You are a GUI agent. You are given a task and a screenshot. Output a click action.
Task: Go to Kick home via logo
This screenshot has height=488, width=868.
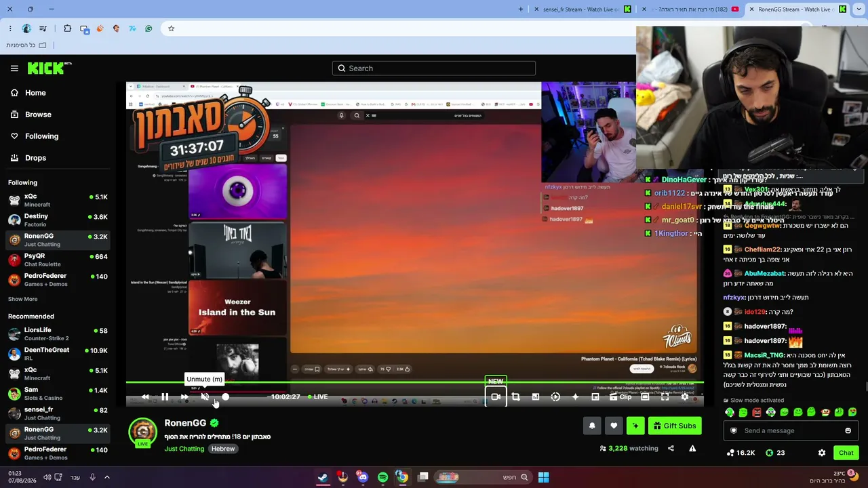tap(50, 68)
